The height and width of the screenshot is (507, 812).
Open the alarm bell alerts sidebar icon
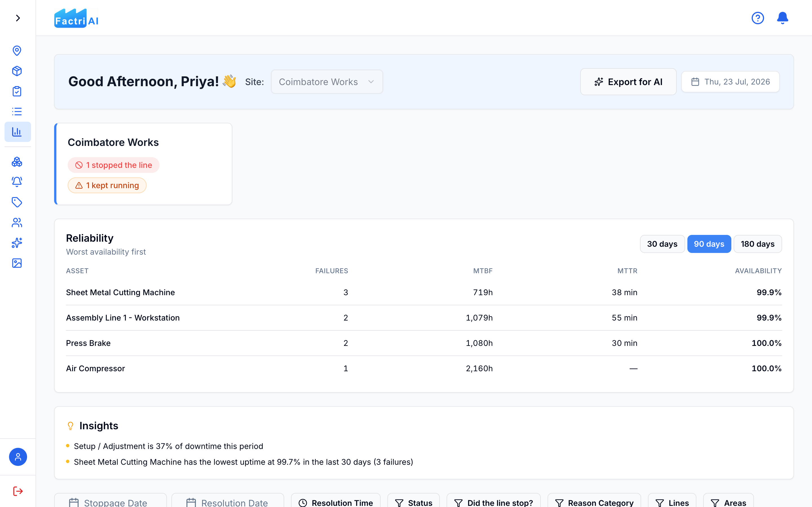click(17, 182)
